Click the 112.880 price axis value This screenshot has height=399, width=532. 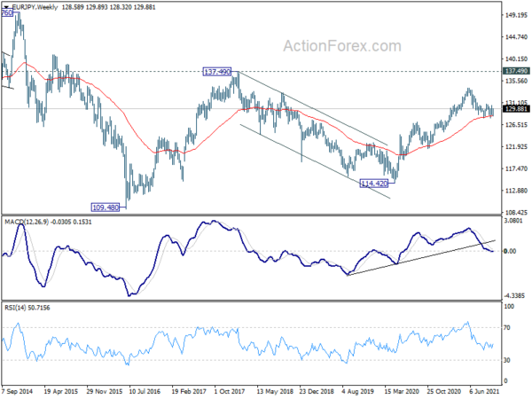coord(516,191)
